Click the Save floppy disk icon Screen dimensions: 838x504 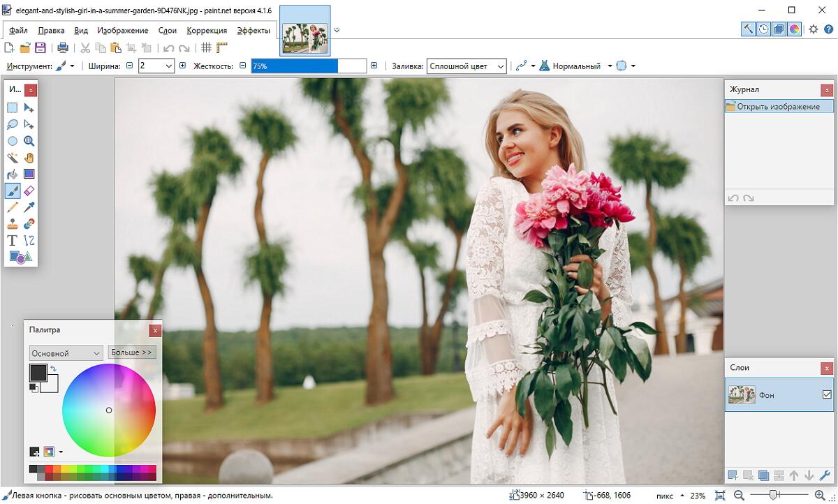tap(41, 48)
